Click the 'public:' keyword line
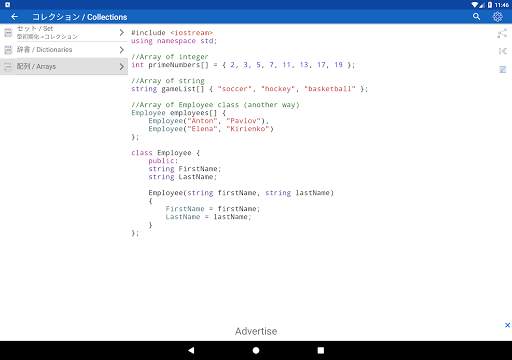Viewport: 512px width, 360px height. 163,161
